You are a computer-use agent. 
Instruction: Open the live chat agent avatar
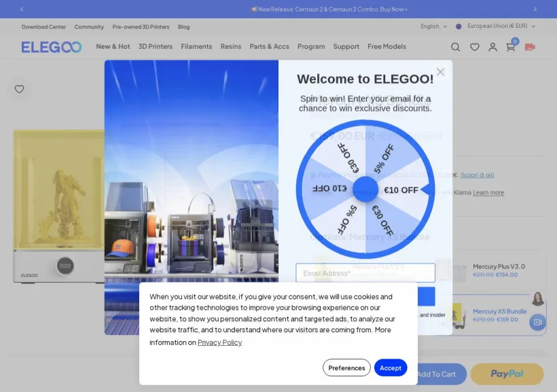[x=538, y=298]
